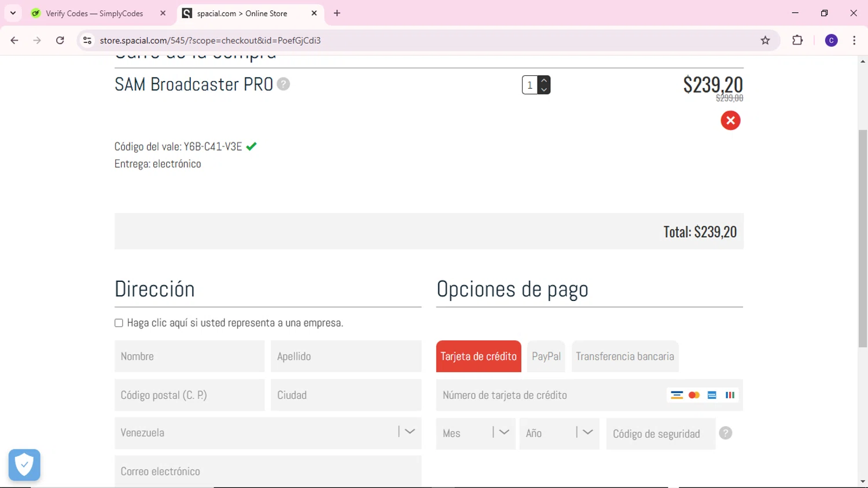Open the browser extensions puzzle icon
The width and height of the screenshot is (868, 488).
(797, 41)
